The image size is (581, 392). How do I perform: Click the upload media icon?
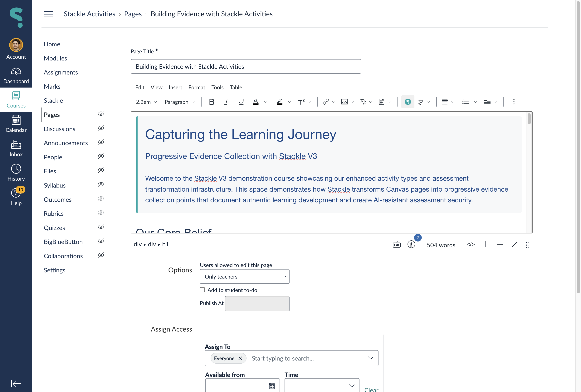363,102
